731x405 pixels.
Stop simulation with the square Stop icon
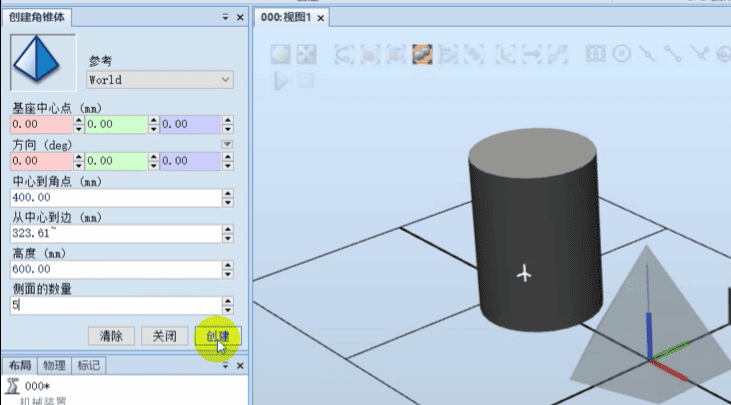point(306,81)
